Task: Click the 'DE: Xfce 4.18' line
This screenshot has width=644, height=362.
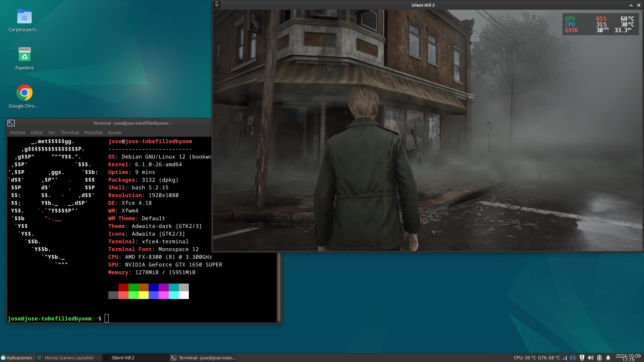Action: point(130,203)
